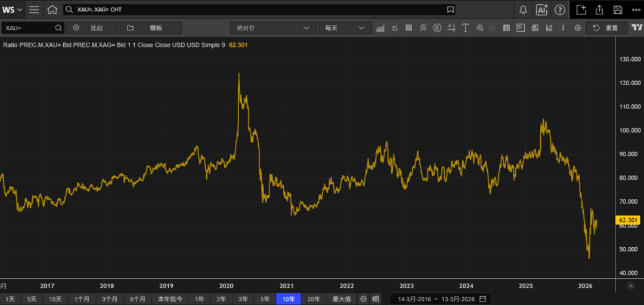Image resolution: width=644 pixels, height=305 pixels.
Task: Toggle the circled E events icon
Action: tap(438, 28)
